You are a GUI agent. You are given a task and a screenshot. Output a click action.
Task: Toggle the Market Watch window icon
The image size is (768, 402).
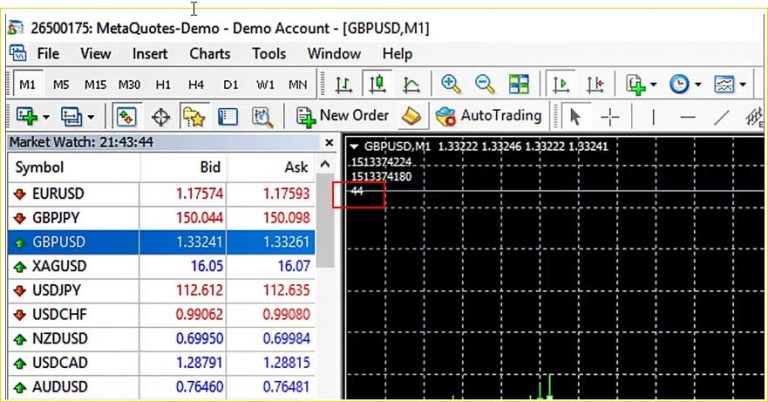[x=127, y=117]
